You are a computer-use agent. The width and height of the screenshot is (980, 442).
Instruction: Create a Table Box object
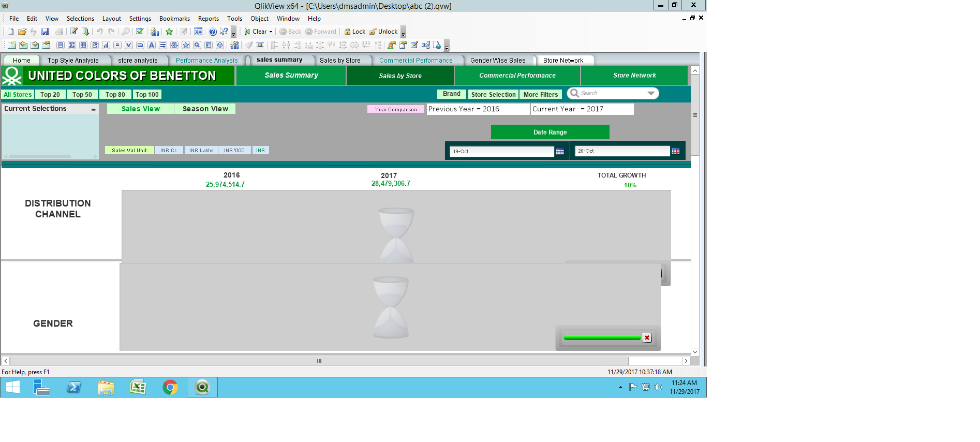(83, 45)
